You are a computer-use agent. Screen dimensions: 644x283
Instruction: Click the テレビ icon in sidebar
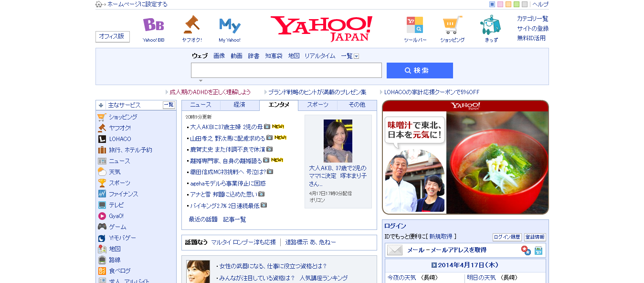102,205
